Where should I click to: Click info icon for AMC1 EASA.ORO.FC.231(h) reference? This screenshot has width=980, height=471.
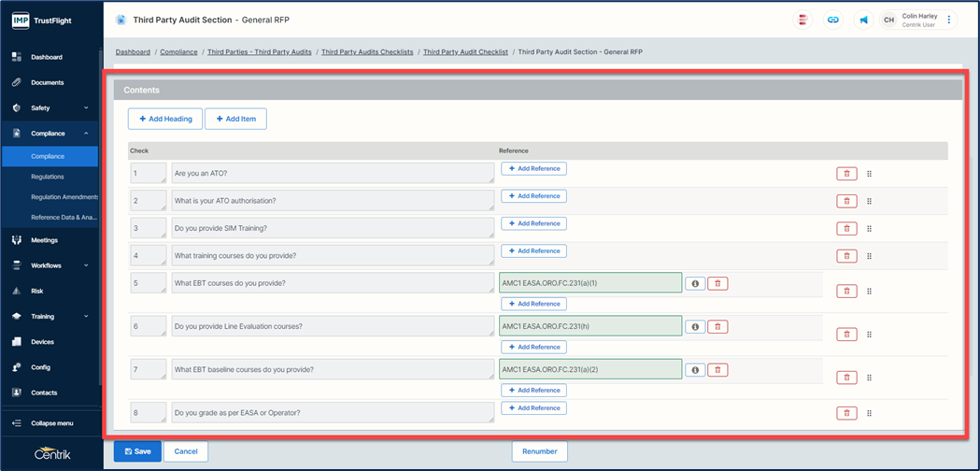click(694, 327)
